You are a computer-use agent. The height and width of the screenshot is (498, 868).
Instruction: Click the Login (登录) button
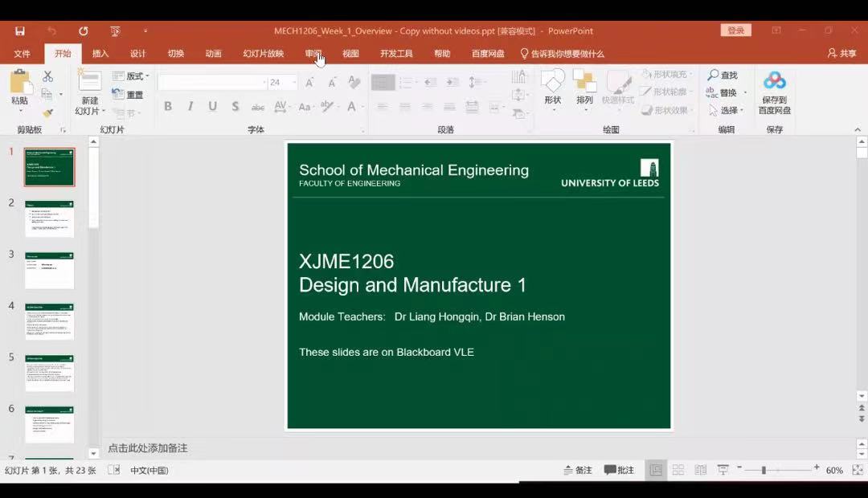click(735, 31)
